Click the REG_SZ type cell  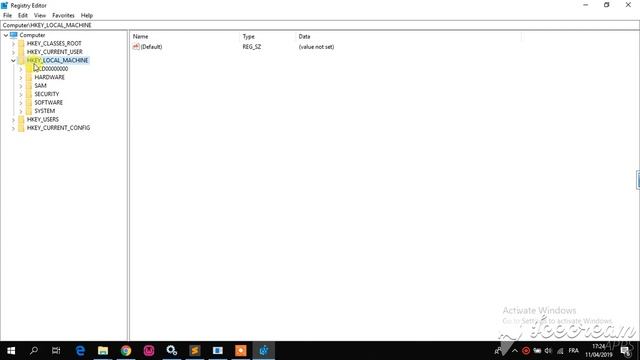coord(252,47)
